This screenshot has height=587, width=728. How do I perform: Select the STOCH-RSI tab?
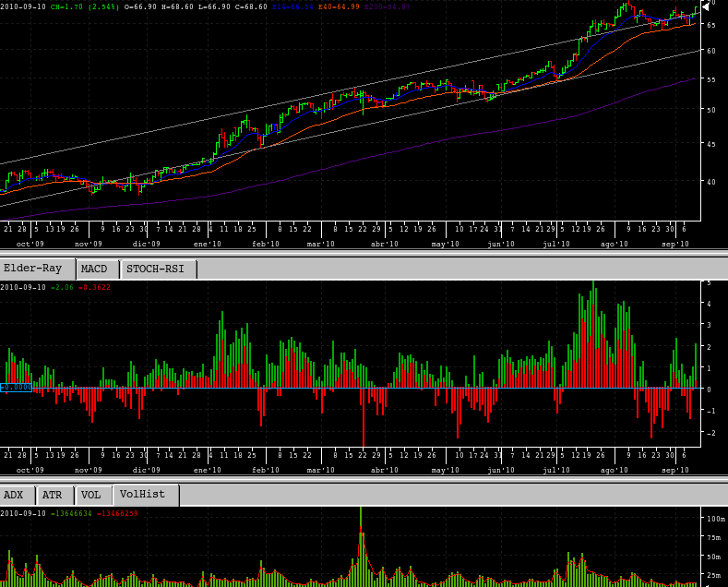[x=159, y=270]
